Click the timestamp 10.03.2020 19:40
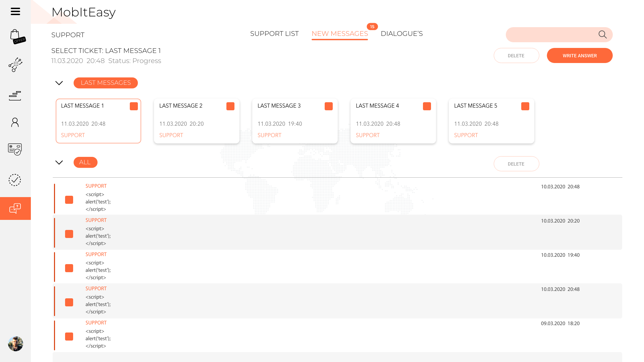Image resolution: width=644 pixels, height=362 pixels. (560, 255)
